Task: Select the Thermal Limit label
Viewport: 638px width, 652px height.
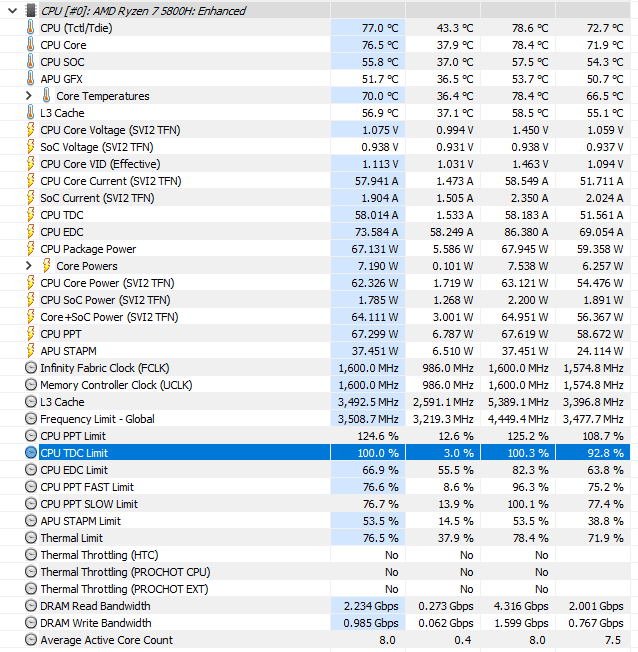Action: [x=71, y=538]
